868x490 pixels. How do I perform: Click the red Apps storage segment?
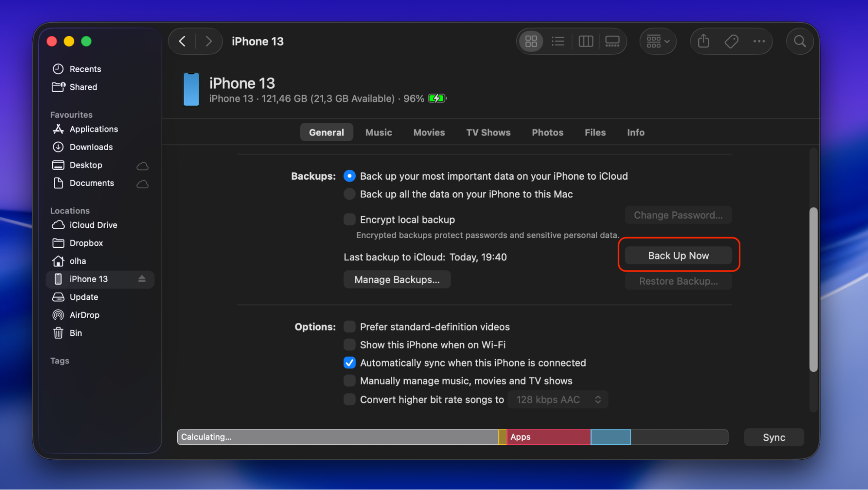tap(548, 437)
